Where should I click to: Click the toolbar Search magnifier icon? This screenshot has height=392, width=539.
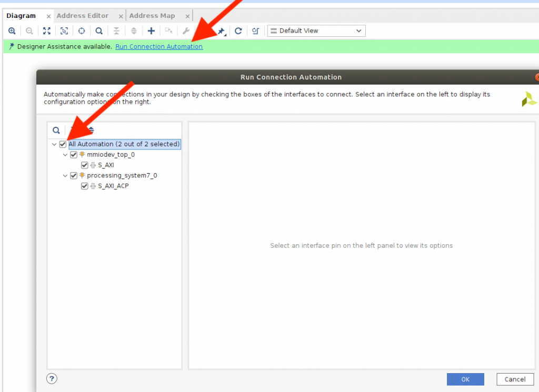tap(98, 31)
